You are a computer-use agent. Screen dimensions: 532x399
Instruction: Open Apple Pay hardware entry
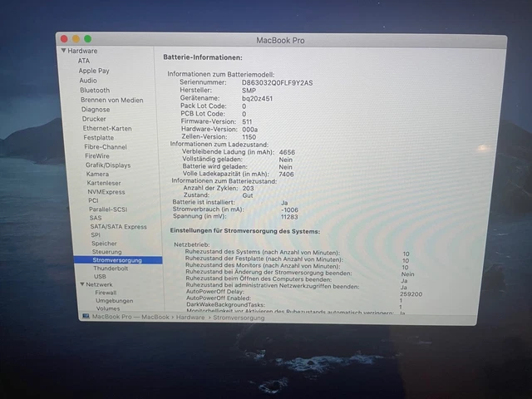94,71
